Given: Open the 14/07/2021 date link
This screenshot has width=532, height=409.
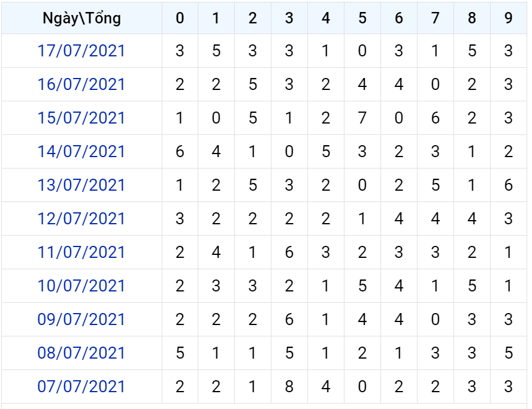Looking at the screenshot, I should click(x=81, y=152).
